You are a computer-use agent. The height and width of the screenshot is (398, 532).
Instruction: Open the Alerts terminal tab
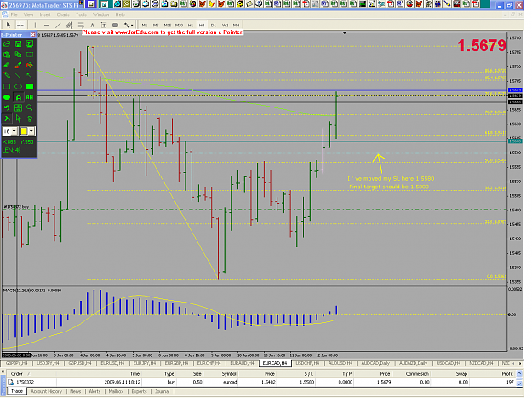click(94, 391)
